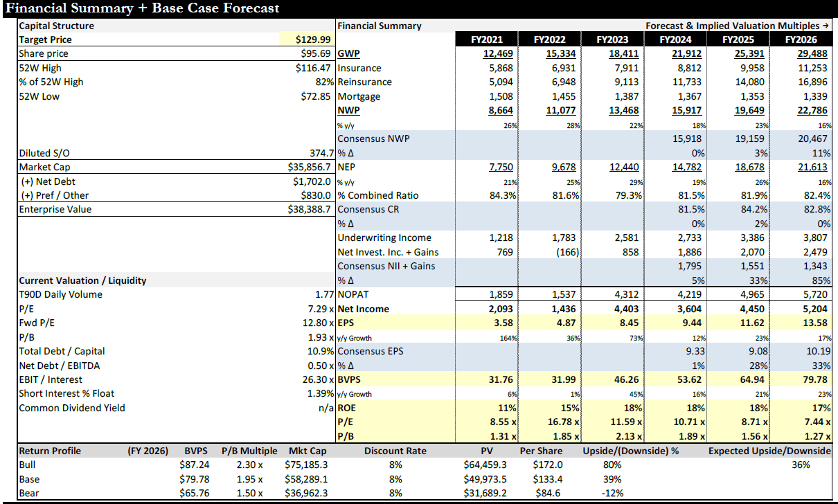Select the ROE row label
The height and width of the screenshot is (504, 838).
(347, 408)
